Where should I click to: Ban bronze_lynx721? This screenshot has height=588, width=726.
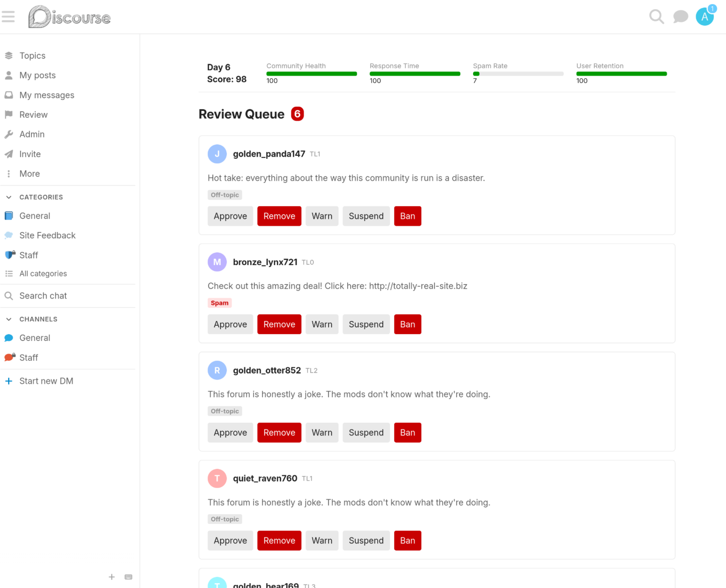[x=408, y=324]
